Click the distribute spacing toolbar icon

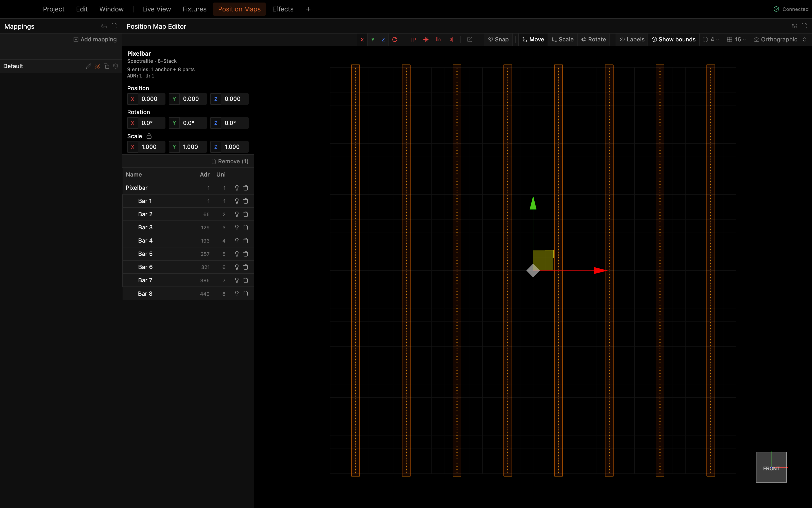(451, 40)
